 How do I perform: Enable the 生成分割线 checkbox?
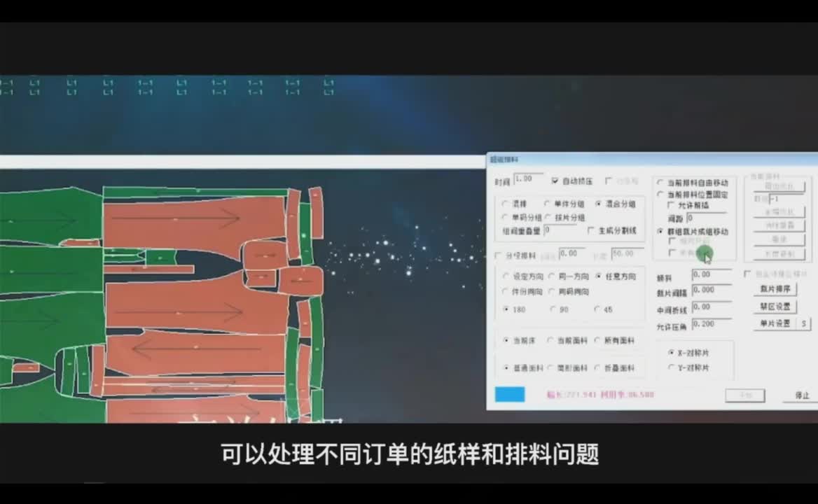tap(591, 230)
